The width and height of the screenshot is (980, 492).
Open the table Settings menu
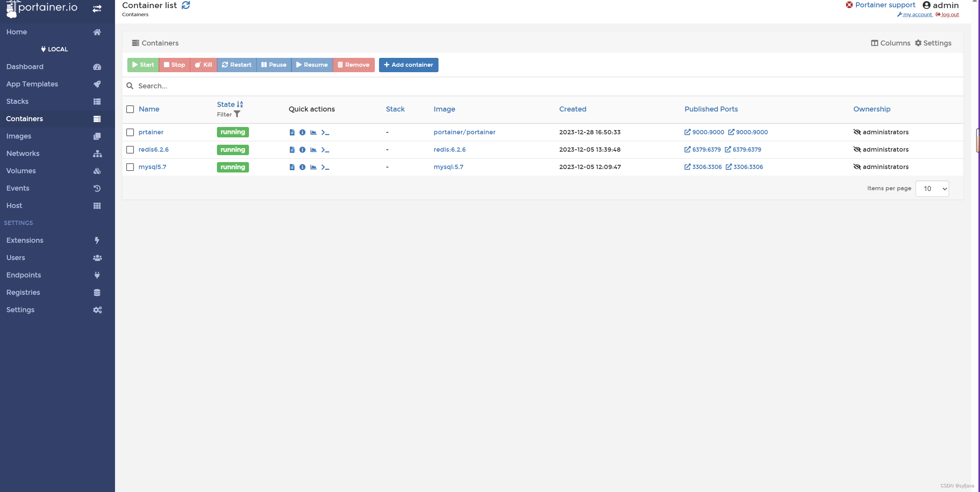click(x=933, y=43)
